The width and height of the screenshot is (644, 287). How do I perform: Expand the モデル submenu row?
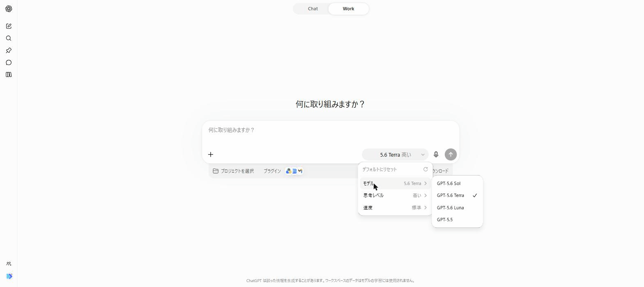coord(396,183)
